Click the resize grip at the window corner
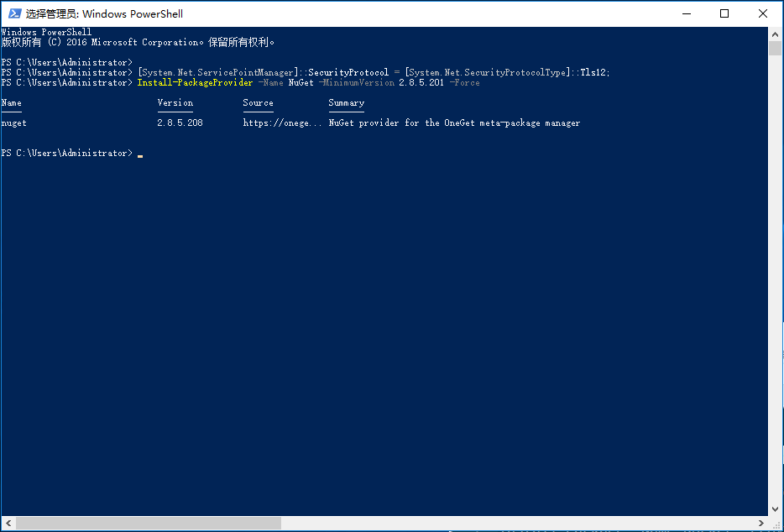Screen dimensions: 784x532 776,524
